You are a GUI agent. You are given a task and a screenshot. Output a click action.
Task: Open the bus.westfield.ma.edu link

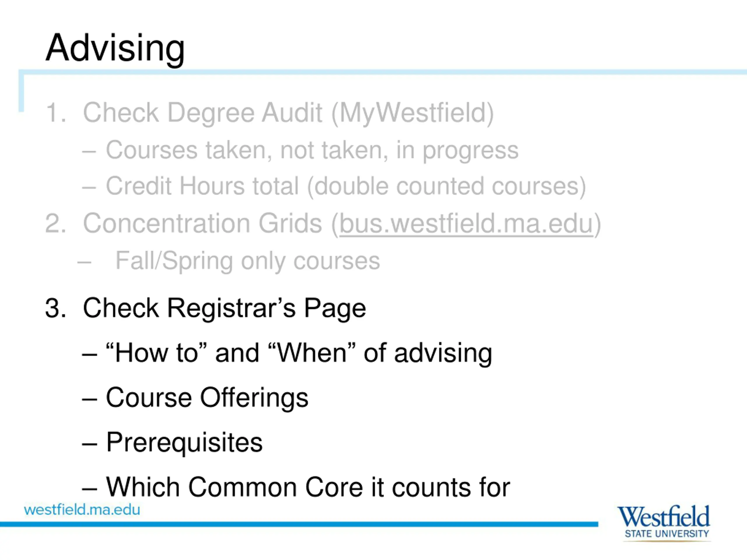point(466,224)
